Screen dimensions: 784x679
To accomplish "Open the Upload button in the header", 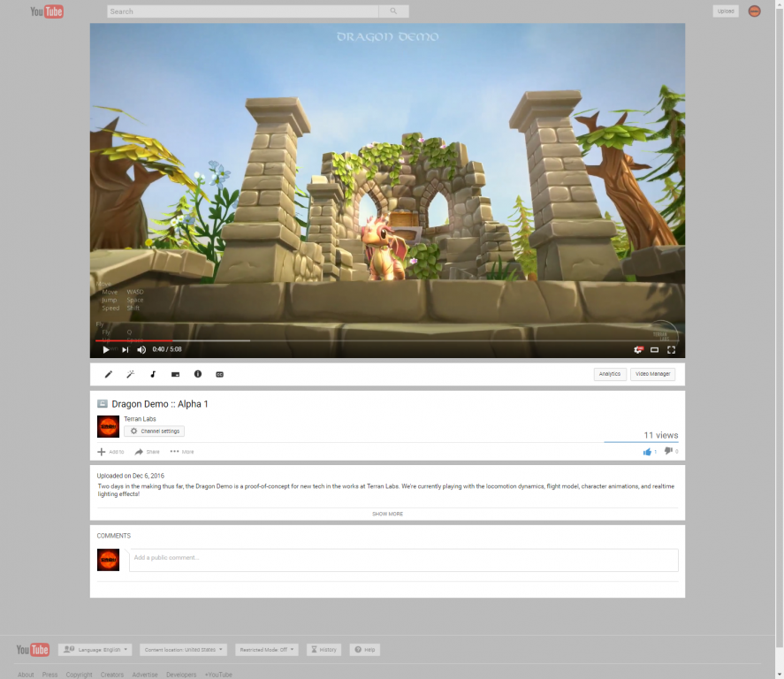I will coord(726,11).
